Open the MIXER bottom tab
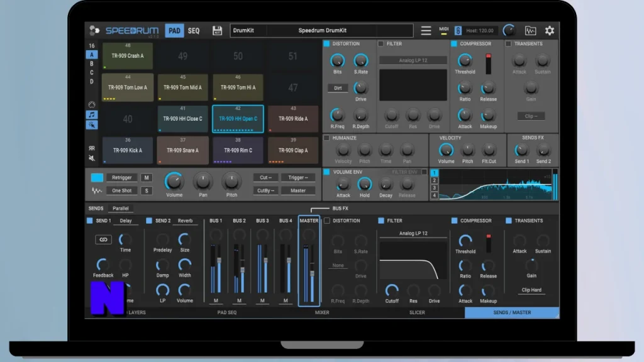Viewport: 644px width, 362px height. pyautogui.click(x=322, y=312)
